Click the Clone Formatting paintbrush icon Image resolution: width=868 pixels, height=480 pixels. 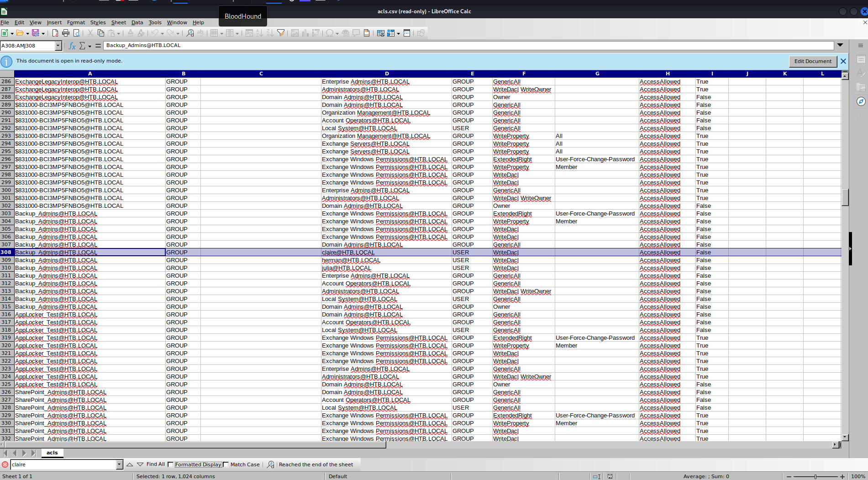(131, 33)
